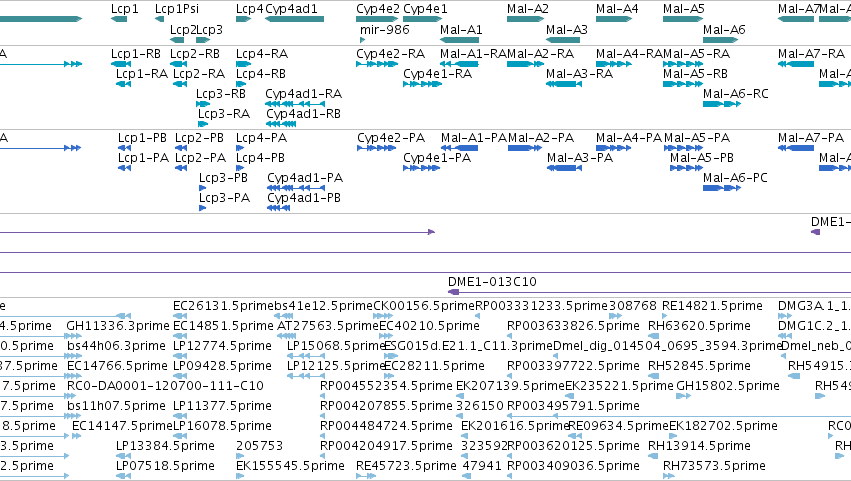Image resolution: width=851 pixels, height=481 pixels.
Task: Click the Lcp2-RA transcript label
Action: (x=199, y=74)
